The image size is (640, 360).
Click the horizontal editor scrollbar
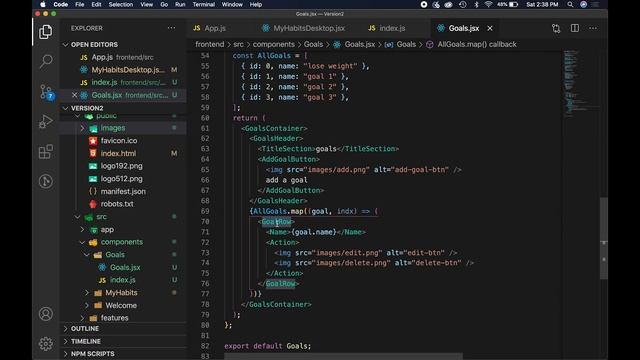coord(343,356)
